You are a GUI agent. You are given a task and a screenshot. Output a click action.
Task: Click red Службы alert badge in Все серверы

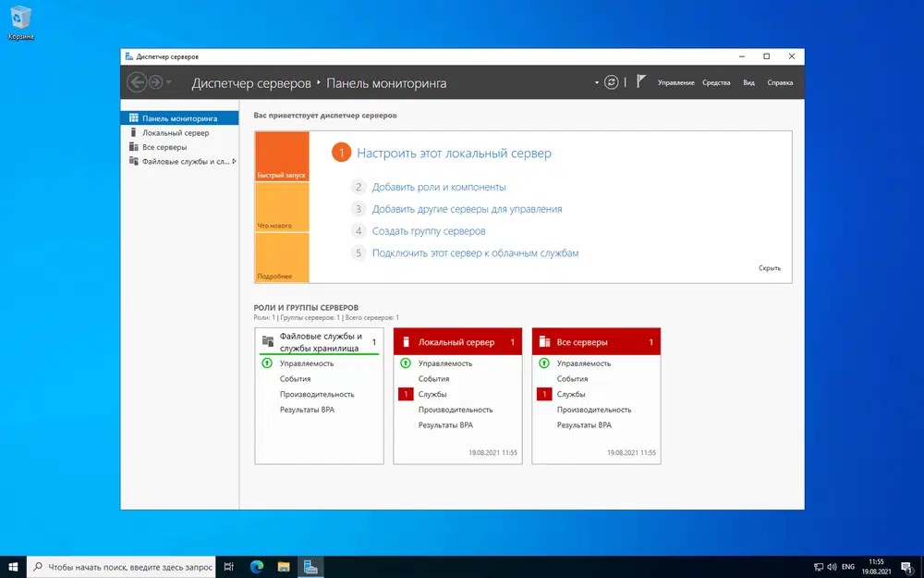(x=544, y=394)
